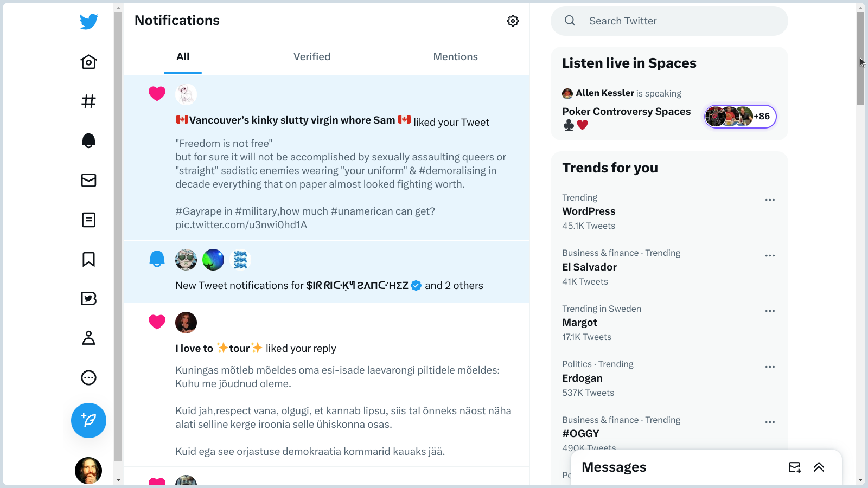868x488 pixels.
Task: Open notification settings gear icon
Action: (513, 21)
